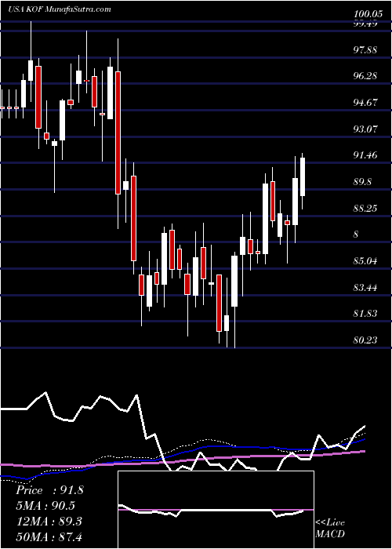Click the 93.07 axis label
This screenshot has height=549, width=392.
pos(365,129)
